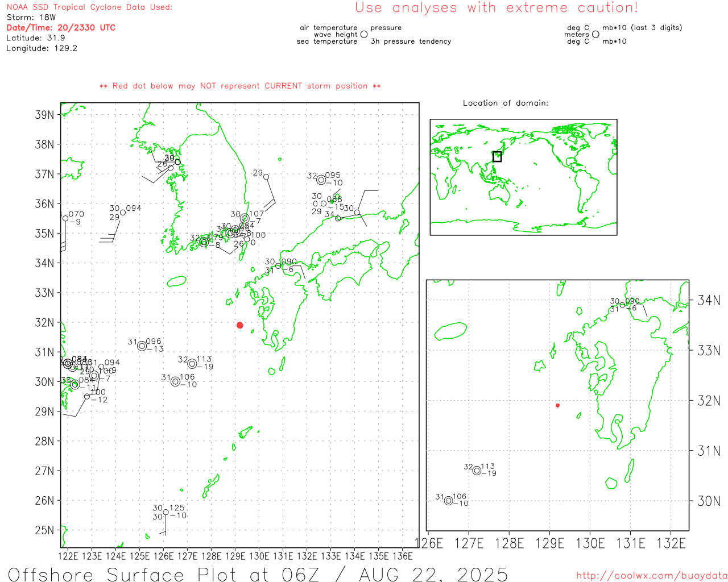Click the station model legend circle near wave height

coord(364,34)
